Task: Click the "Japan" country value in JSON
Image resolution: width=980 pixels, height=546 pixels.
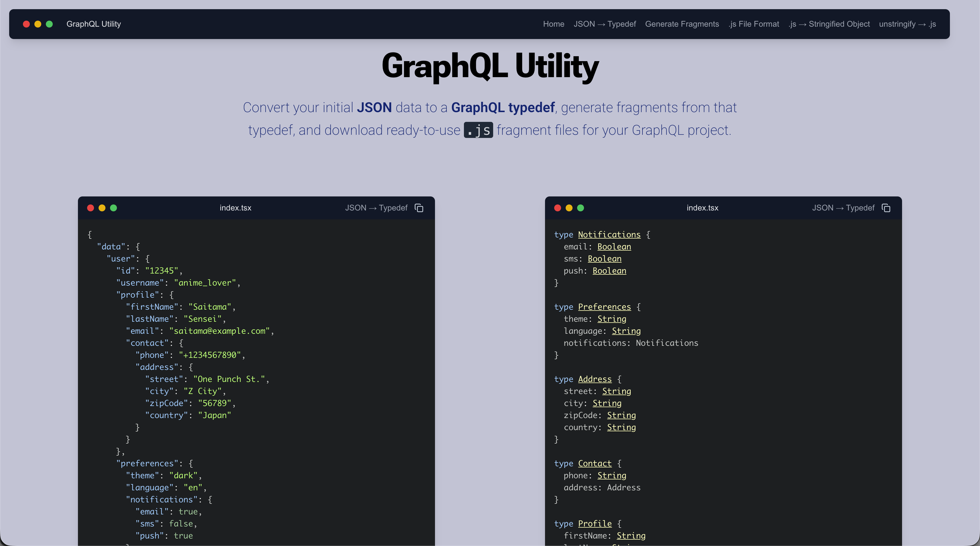Action: pos(214,416)
